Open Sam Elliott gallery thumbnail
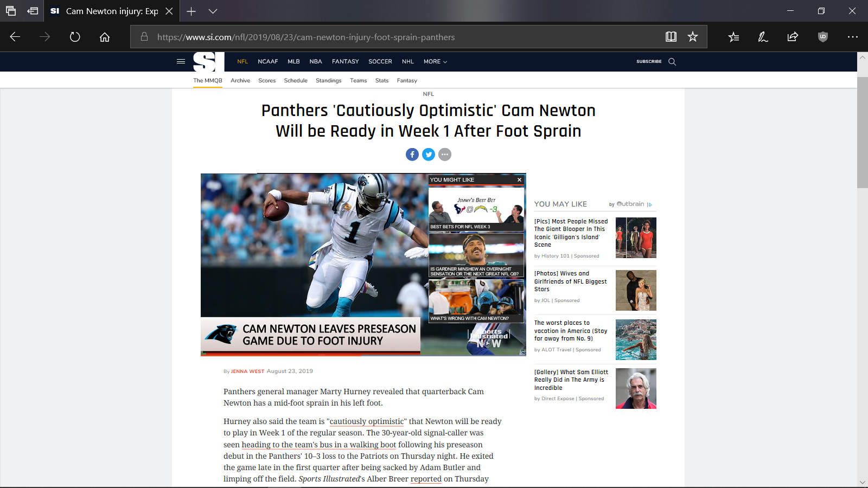The width and height of the screenshot is (868, 488). tap(636, 388)
